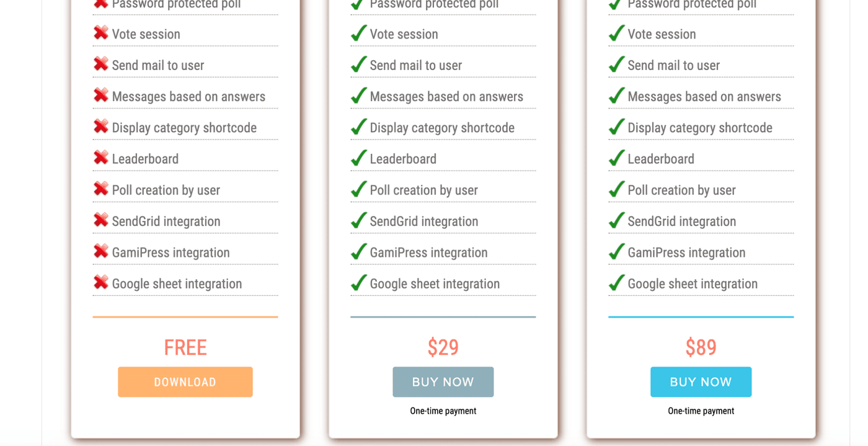Click One-time payment text under $29 plan
Screen dimensions: 868x446
pyautogui.click(x=443, y=411)
